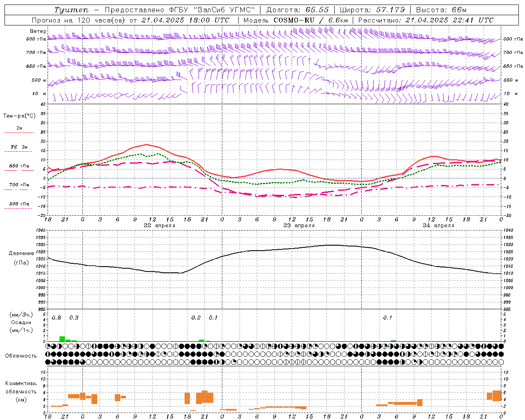Click the "Тем-ра(°C)" temperature panel label
Screen dimensions: 525x420
pos(19,116)
